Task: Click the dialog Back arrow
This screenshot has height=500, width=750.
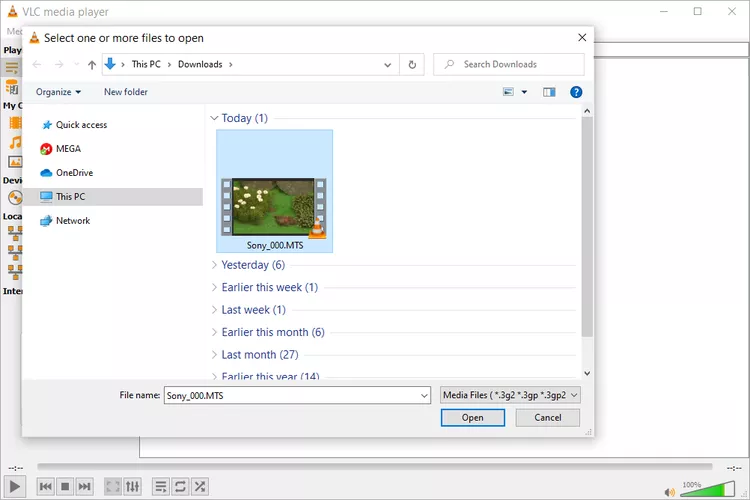Action: (37, 65)
